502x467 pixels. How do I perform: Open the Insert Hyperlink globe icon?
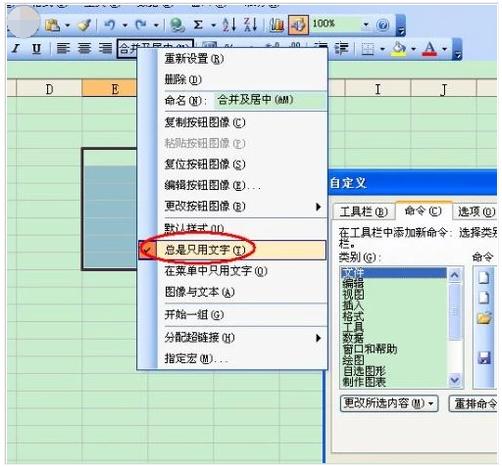click(177, 25)
